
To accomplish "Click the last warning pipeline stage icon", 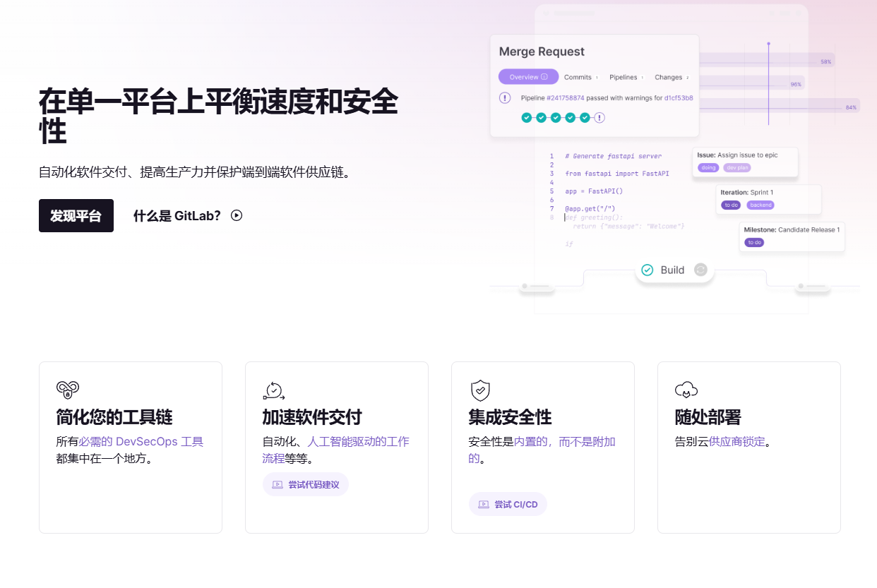I will point(599,118).
